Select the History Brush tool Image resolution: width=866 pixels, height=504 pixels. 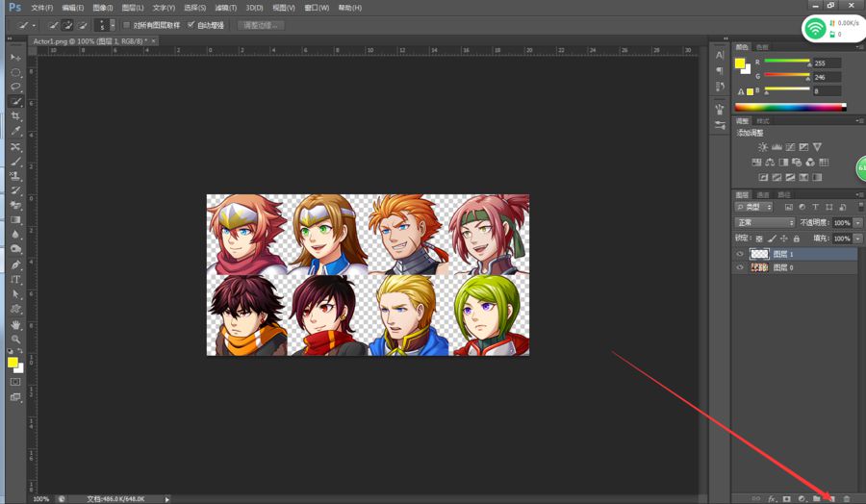[x=15, y=191]
